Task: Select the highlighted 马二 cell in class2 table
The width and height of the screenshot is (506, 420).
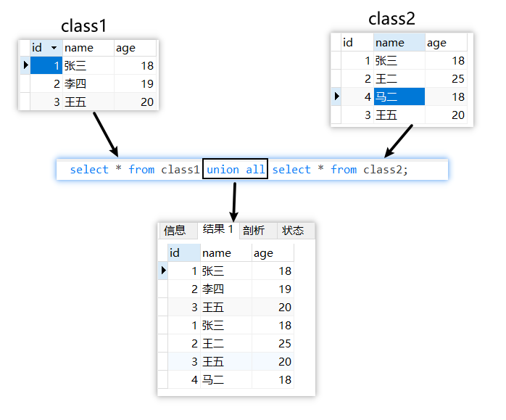Action: pyautogui.click(x=399, y=96)
